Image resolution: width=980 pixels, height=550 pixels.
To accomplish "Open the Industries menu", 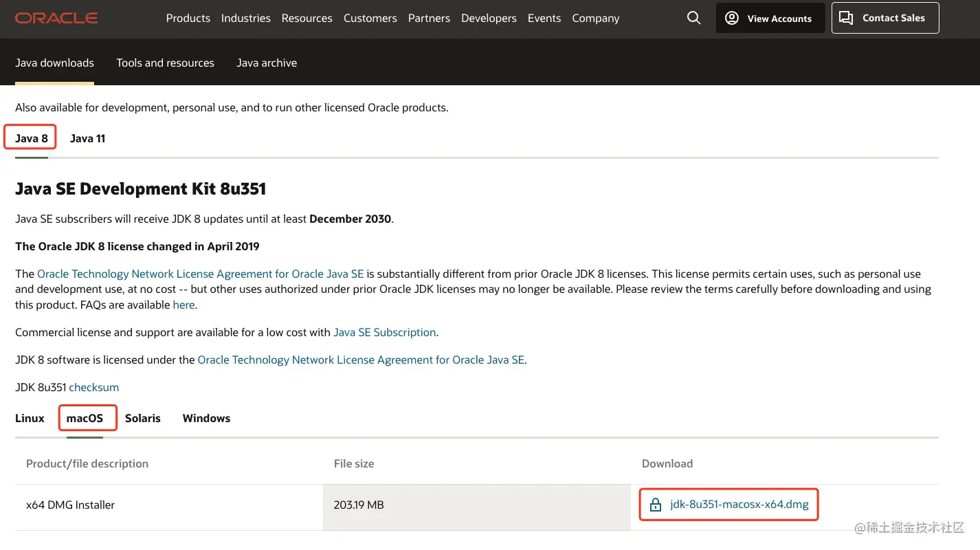I will 246,19.
